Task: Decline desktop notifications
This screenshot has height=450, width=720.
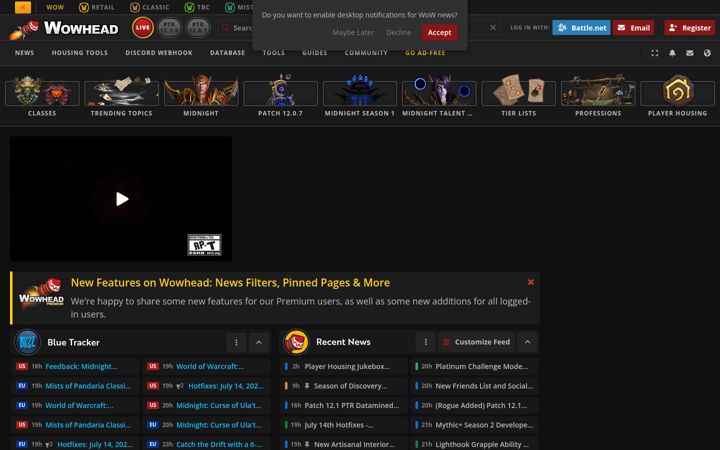Action: [x=399, y=33]
